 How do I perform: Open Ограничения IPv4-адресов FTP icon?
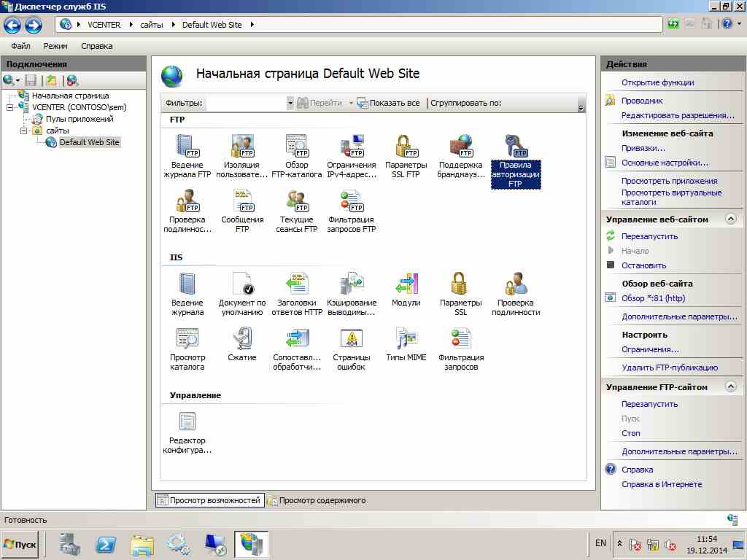[351, 156]
